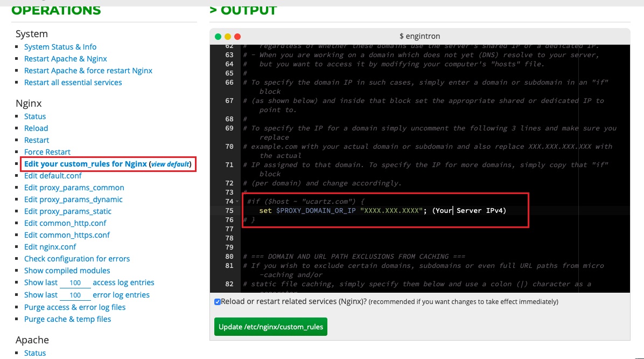Click Restart Apache & force restart Nginx
Viewport: 644px width, 359px height.
[88, 71]
